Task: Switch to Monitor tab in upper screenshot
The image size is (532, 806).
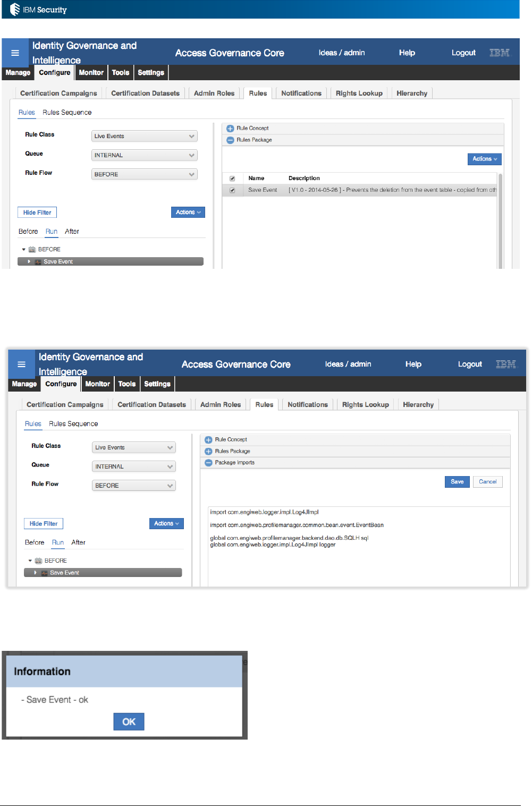Action: click(91, 73)
